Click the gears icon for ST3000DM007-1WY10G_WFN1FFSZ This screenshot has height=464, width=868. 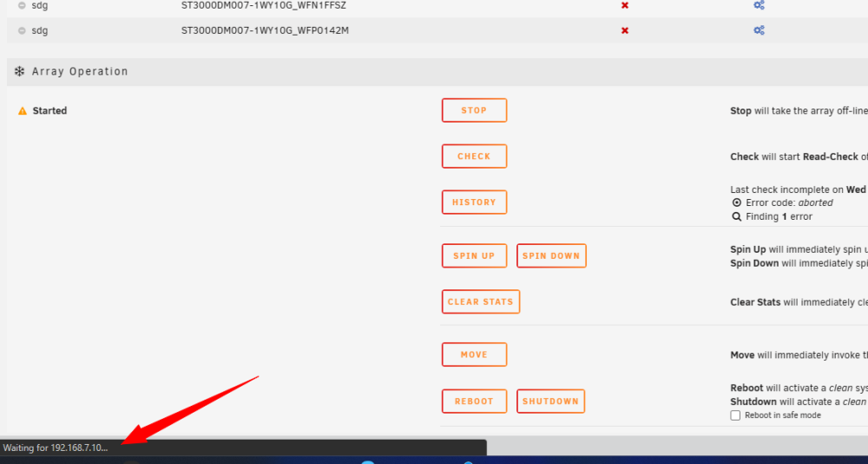pos(759,5)
